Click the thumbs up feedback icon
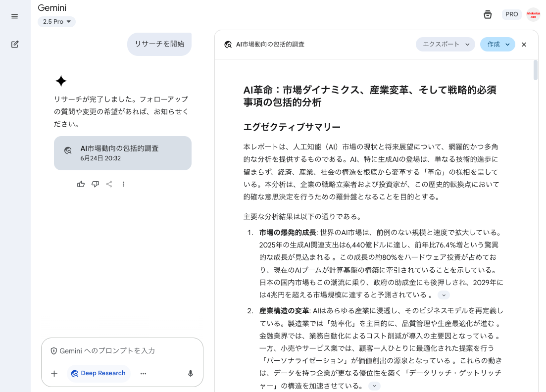 tap(81, 184)
